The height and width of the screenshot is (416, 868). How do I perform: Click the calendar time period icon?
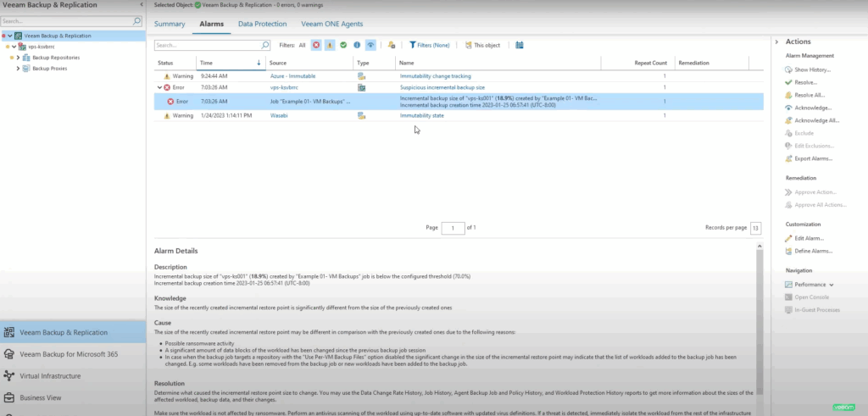coord(519,45)
